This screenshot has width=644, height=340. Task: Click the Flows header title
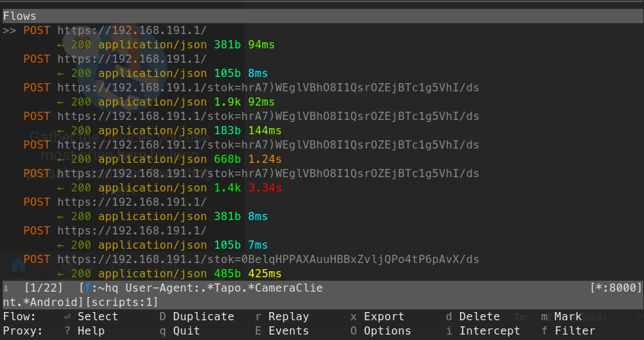[x=19, y=16]
